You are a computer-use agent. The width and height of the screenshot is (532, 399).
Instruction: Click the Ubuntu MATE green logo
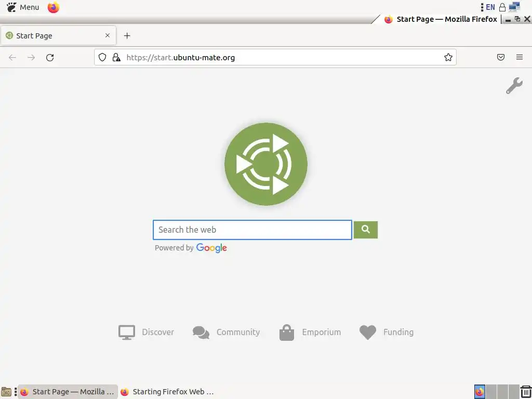click(x=266, y=164)
